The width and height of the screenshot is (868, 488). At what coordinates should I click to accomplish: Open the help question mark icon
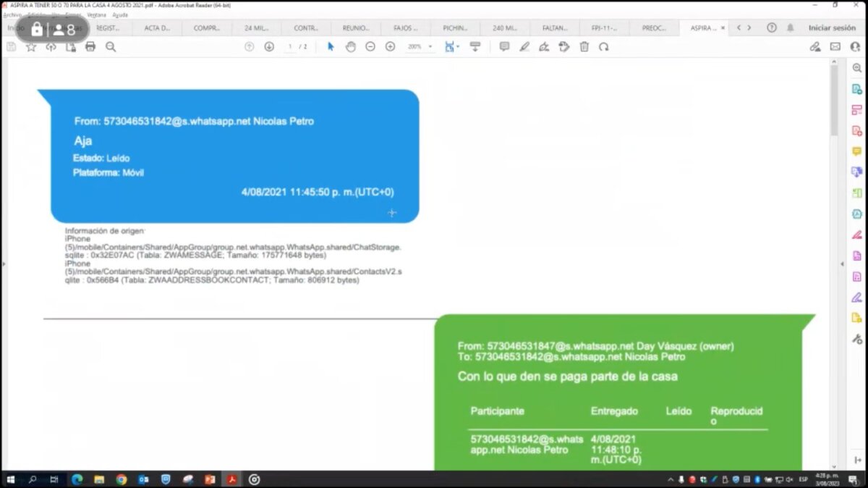(772, 28)
